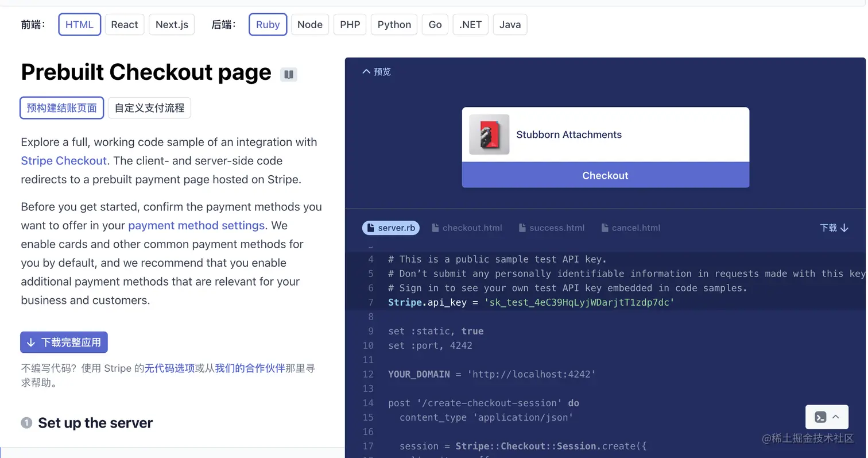Screen dimensions: 868x458
Task: Select the HTML frontend option
Action: 80,25
